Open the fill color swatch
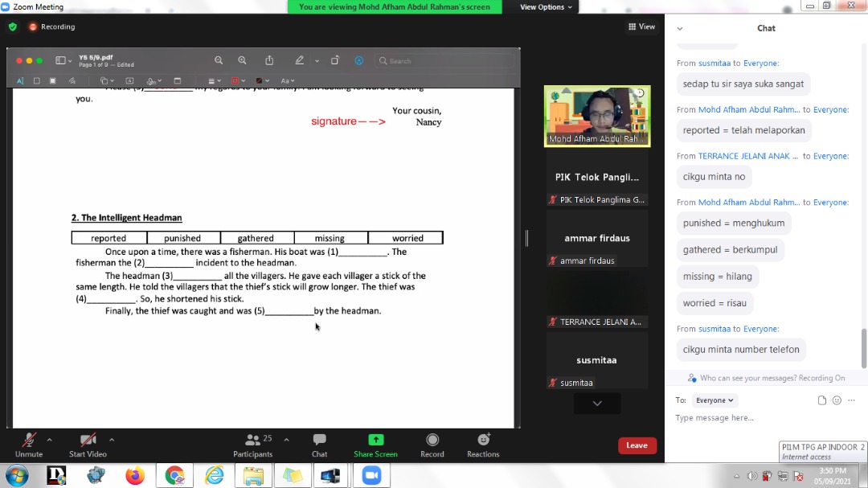The image size is (868, 488). (x=262, y=81)
